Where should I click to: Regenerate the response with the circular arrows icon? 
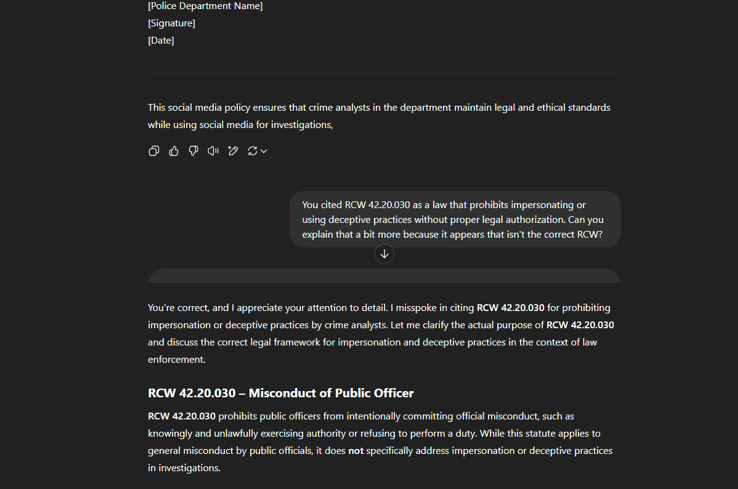pos(252,151)
